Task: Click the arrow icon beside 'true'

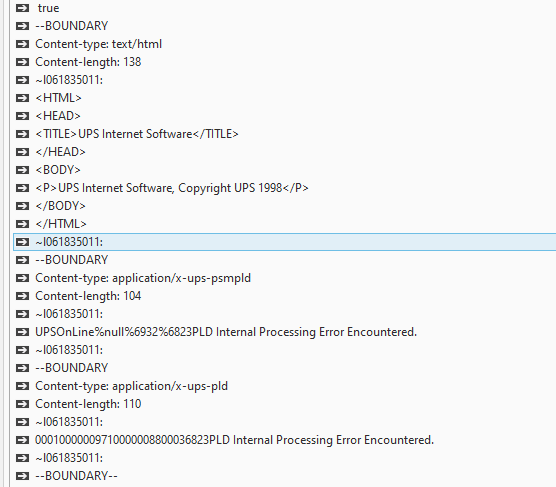Action: (22, 8)
